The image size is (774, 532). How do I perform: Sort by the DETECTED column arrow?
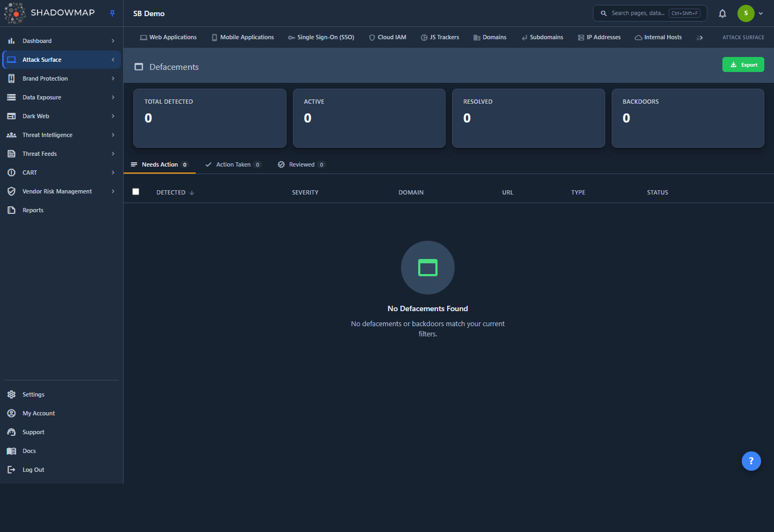click(x=192, y=193)
